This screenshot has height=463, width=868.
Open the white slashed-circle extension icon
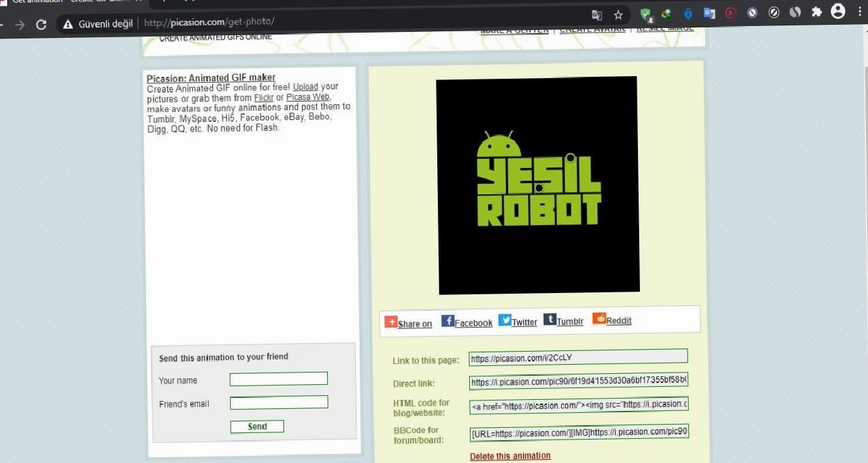(x=774, y=12)
